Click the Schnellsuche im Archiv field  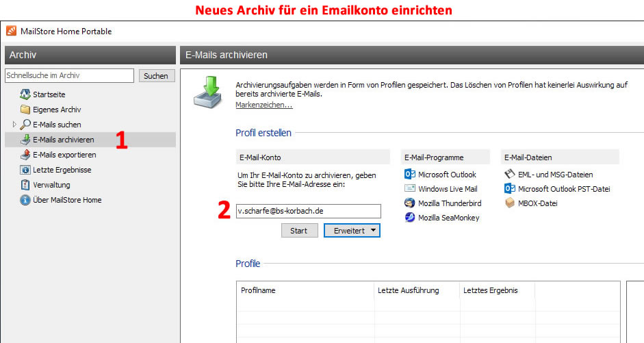click(x=69, y=75)
